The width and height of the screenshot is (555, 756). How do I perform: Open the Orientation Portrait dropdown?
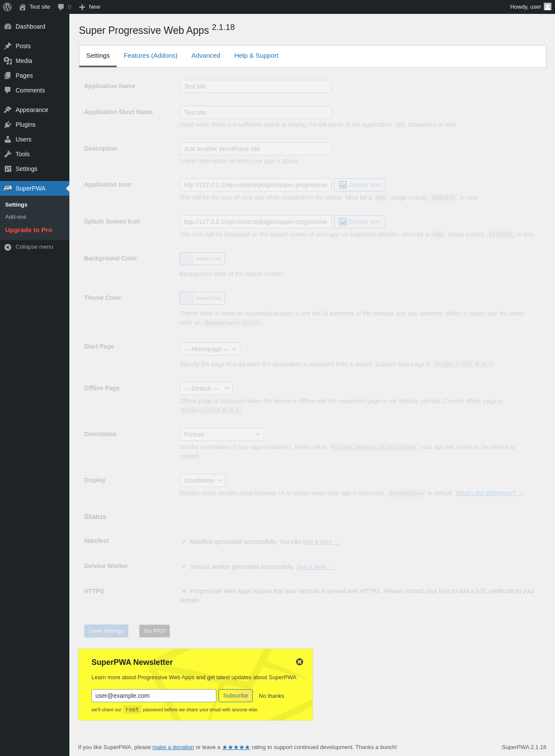(x=222, y=434)
